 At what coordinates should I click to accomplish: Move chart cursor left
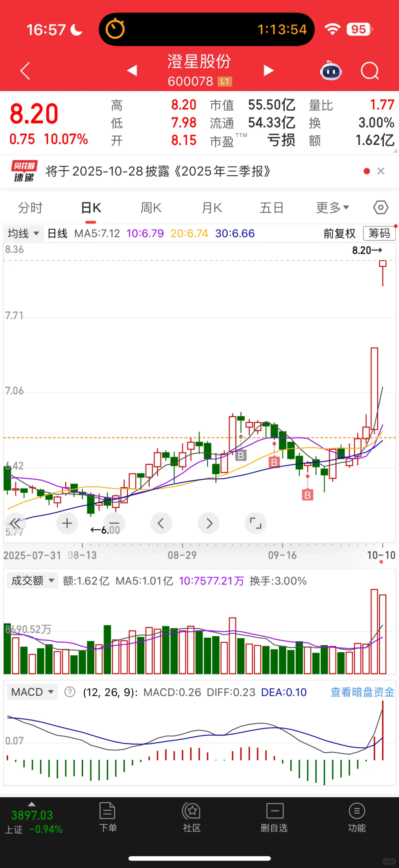point(161,523)
